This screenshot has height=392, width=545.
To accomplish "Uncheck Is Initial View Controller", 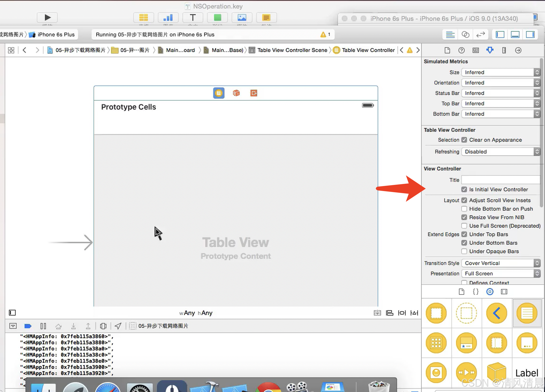I will click(464, 189).
